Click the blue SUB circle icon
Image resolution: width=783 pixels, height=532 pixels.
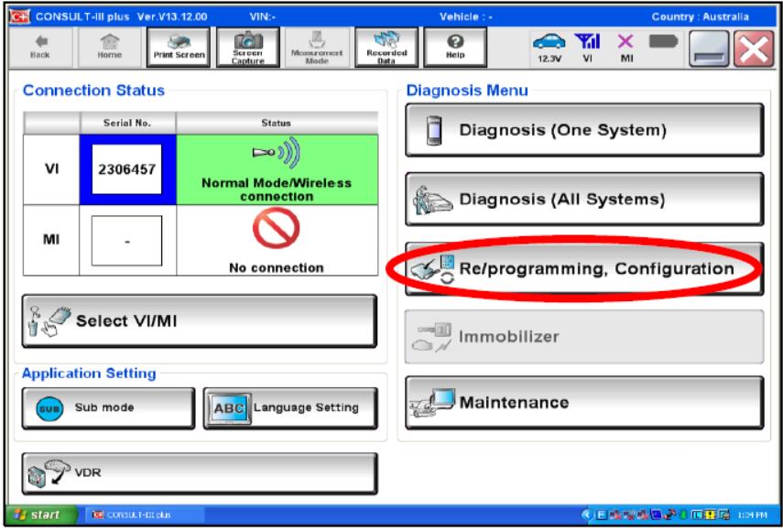click(49, 408)
